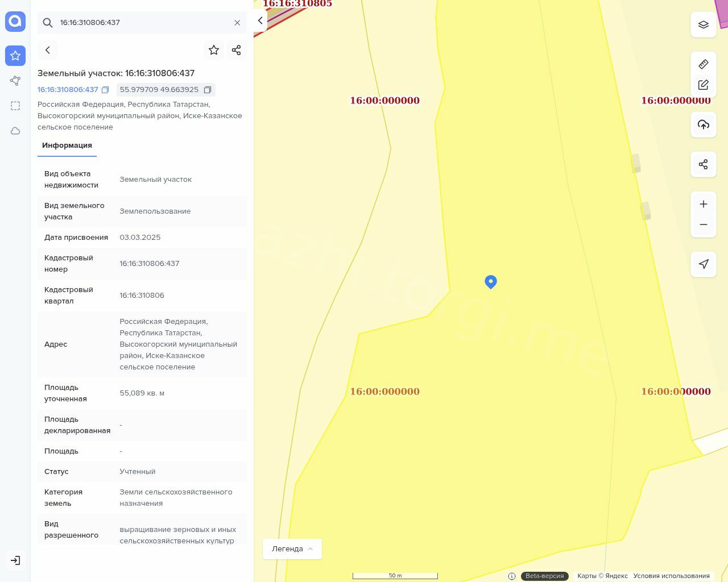Image resolution: width=728 pixels, height=582 pixels.
Task: Open the cloud icon in left sidebar
Action: pyautogui.click(x=15, y=131)
